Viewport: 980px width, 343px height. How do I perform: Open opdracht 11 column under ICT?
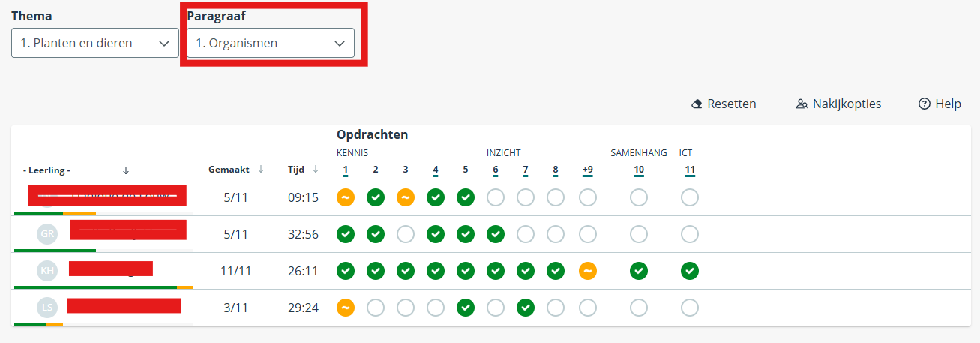690,170
